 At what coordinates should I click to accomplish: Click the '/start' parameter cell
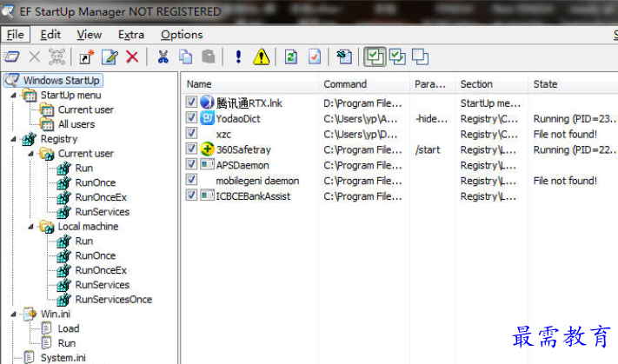(428, 149)
